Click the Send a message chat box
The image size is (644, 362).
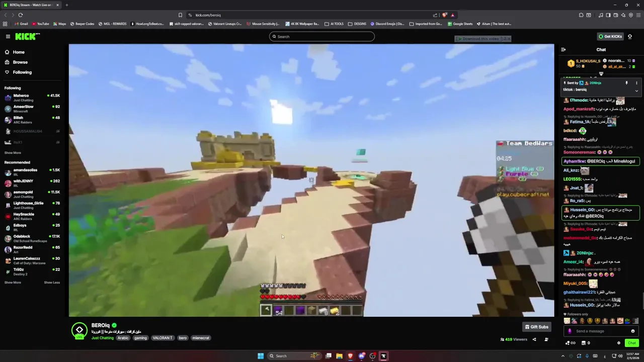tap(601, 331)
